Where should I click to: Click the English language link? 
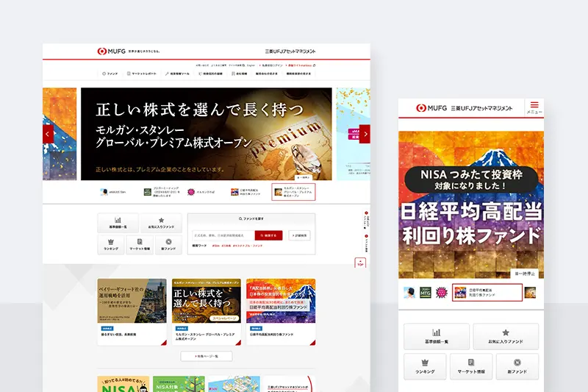click(251, 65)
